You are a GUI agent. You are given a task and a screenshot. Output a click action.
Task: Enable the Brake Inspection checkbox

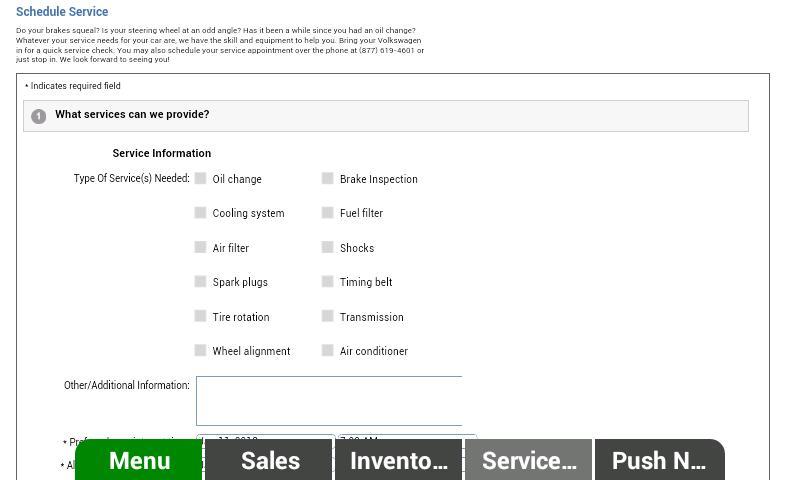pyautogui.click(x=327, y=178)
